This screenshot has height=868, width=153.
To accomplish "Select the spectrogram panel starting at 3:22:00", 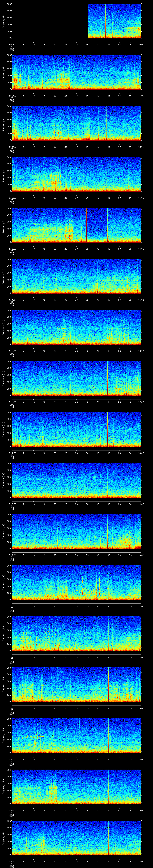I will 77,685.
